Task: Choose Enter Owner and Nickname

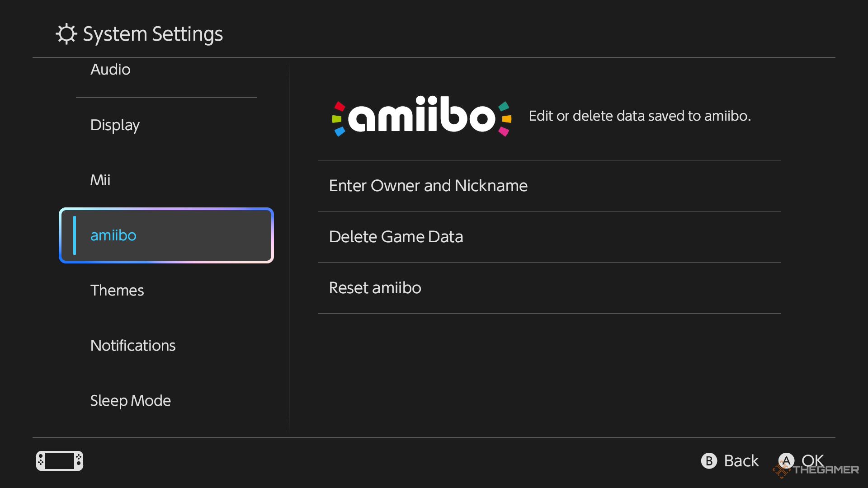Action: click(x=550, y=186)
